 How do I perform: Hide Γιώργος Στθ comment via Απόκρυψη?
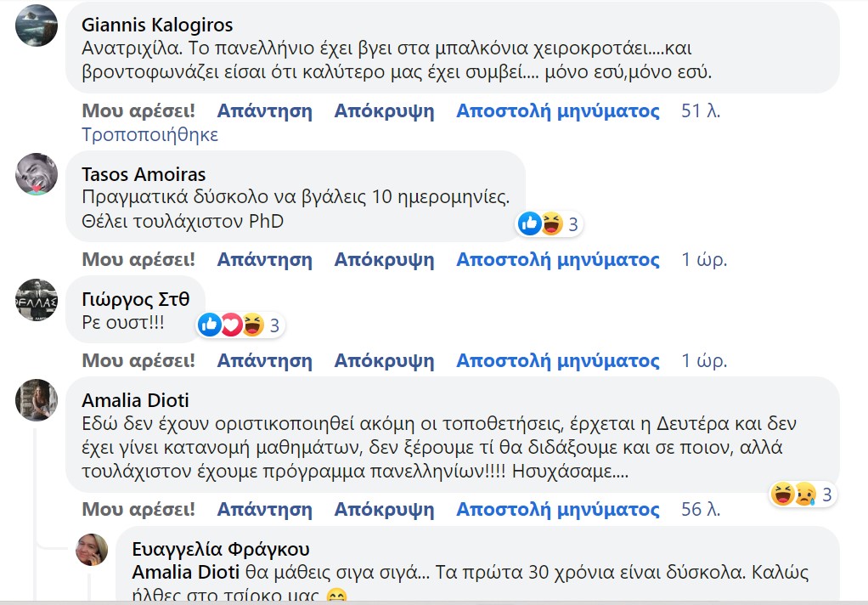click(x=384, y=359)
